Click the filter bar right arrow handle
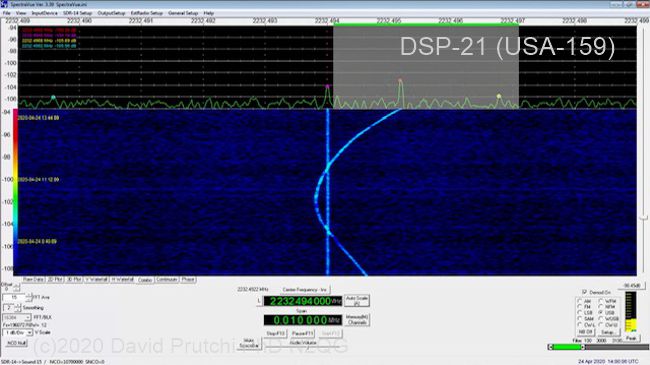The height and width of the screenshot is (365, 650). click(582, 347)
